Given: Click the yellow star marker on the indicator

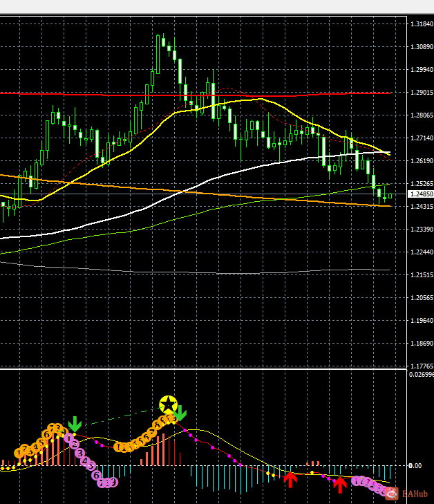Looking at the screenshot, I should (x=169, y=404).
